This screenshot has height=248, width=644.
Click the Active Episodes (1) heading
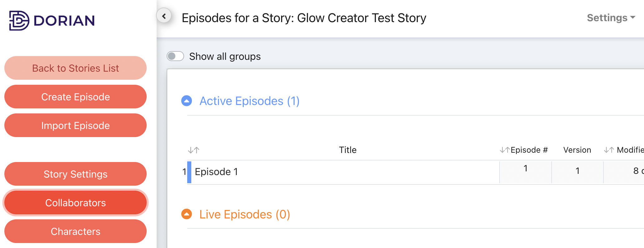point(249,101)
